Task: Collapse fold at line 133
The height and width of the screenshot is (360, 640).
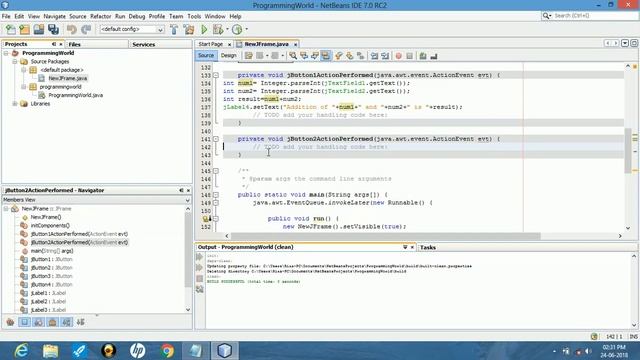Action: tap(216, 75)
